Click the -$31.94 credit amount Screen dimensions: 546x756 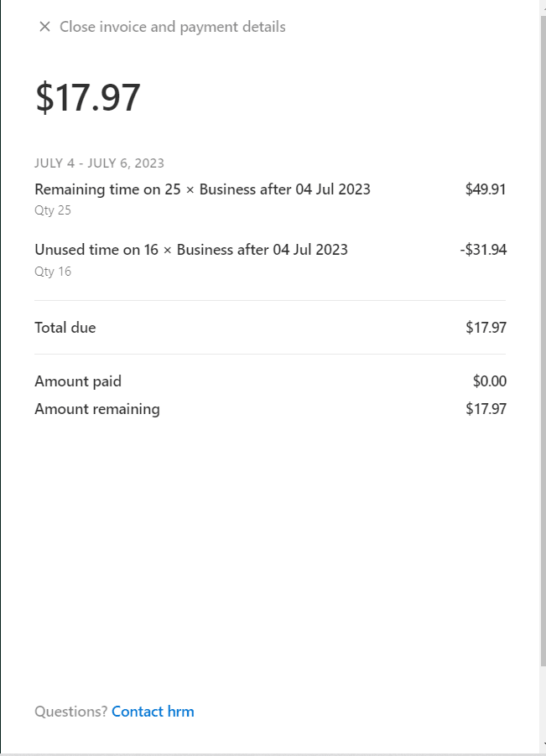click(x=483, y=249)
